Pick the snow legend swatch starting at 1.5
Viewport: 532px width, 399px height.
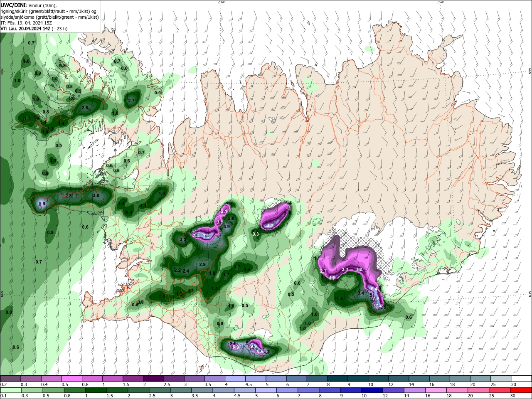(x=133, y=379)
